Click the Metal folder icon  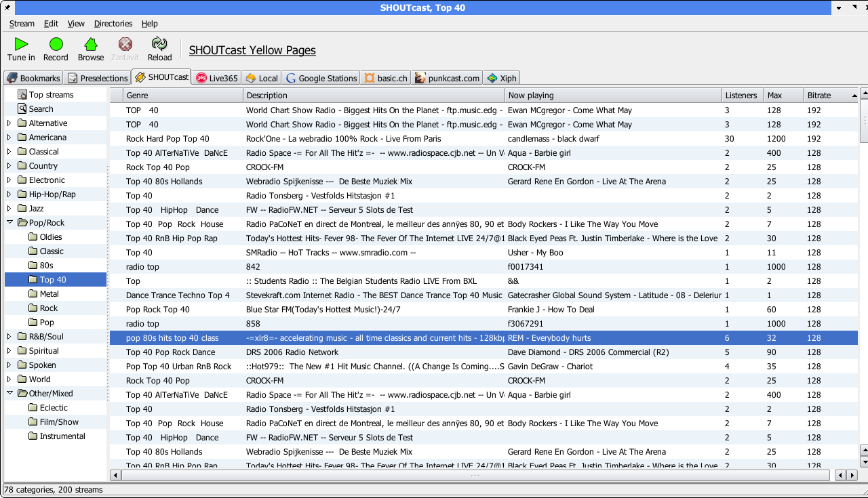[x=33, y=294]
